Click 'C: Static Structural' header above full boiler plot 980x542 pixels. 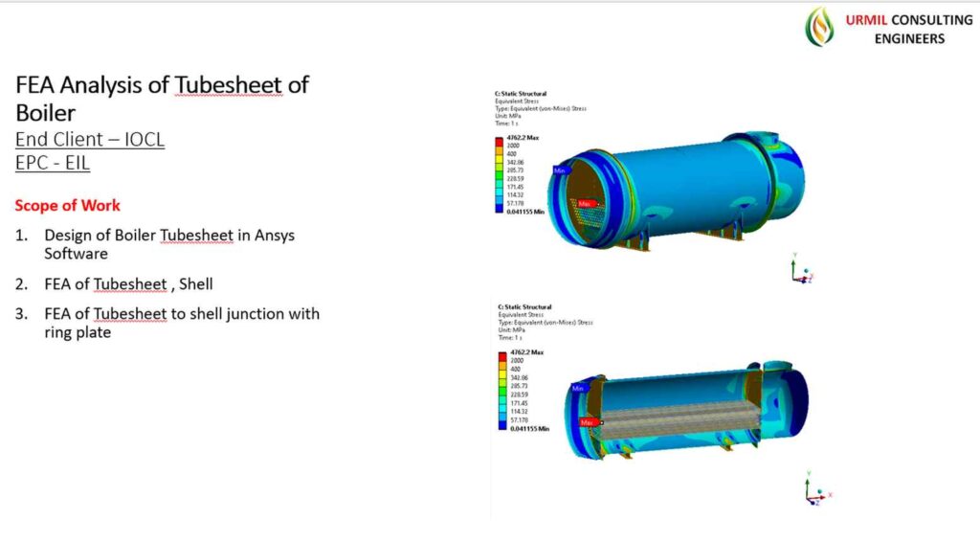click(x=521, y=94)
